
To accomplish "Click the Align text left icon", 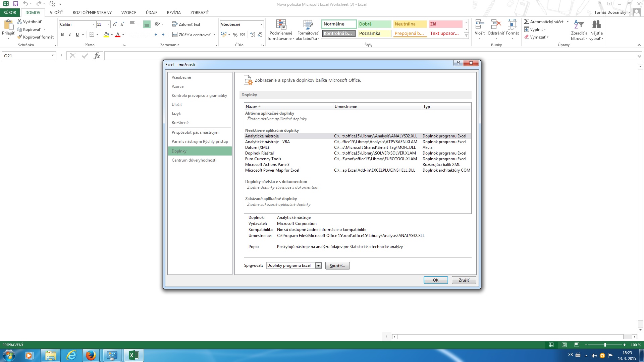I will [132, 35].
